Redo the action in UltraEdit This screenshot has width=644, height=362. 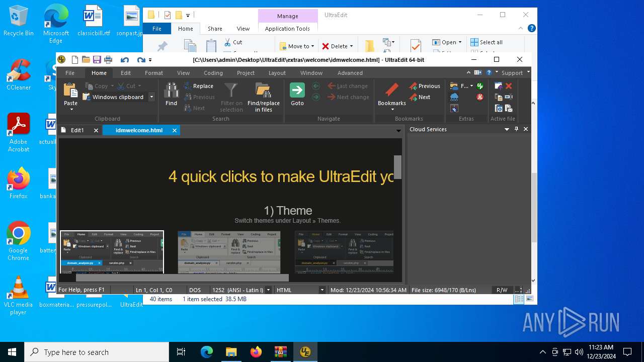click(x=141, y=60)
